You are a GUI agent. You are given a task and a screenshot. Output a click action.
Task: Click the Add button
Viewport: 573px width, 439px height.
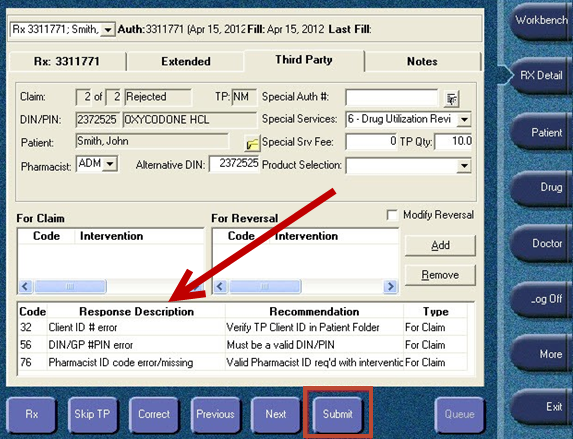pos(440,245)
